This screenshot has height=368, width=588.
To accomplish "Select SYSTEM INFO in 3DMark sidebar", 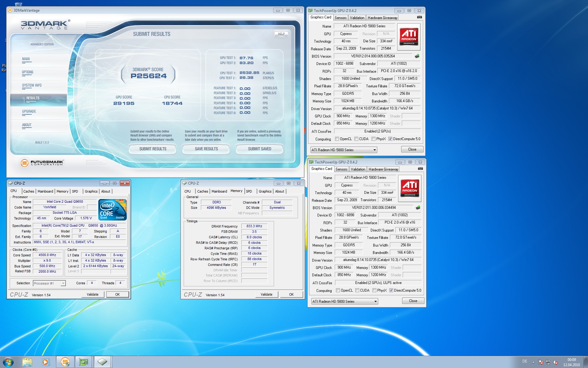I will pyautogui.click(x=32, y=86).
